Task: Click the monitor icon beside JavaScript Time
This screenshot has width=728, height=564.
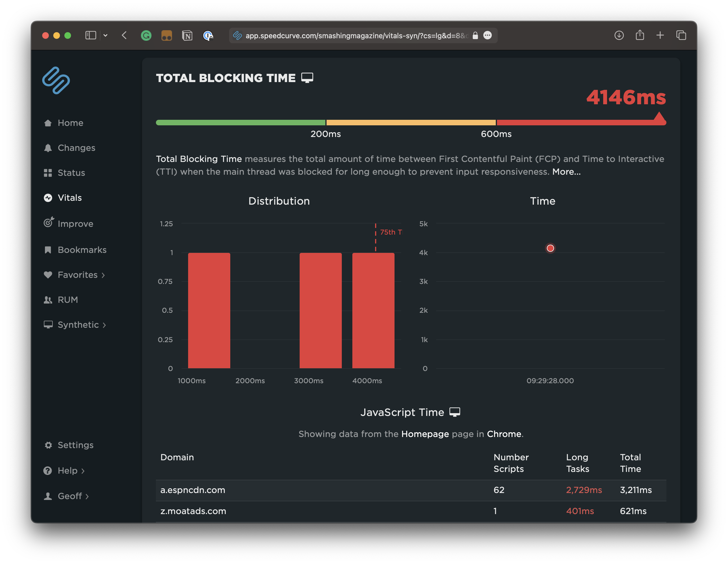Action: [455, 412]
